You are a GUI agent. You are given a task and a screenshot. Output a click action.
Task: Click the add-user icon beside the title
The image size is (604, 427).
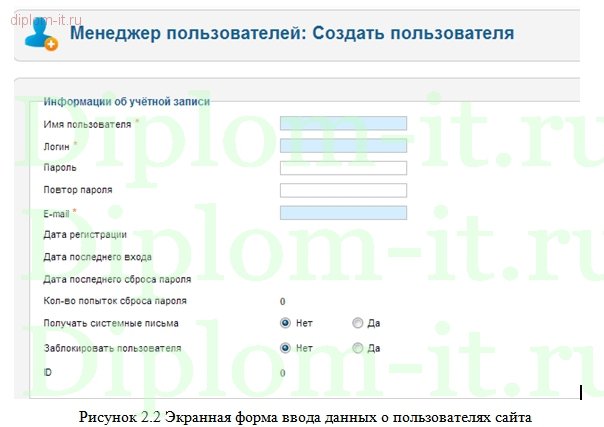point(41,35)
